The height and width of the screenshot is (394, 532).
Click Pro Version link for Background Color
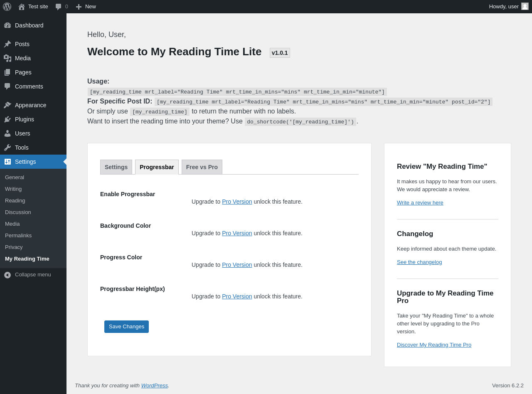(237, 233)
